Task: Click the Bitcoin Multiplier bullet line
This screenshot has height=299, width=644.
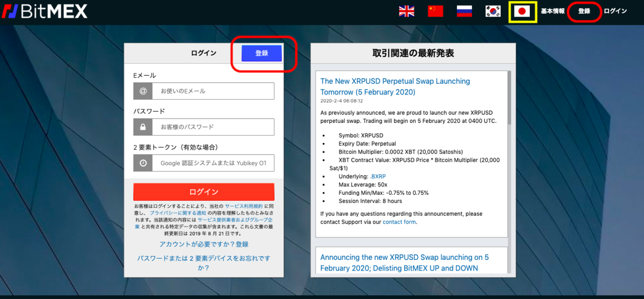Action: pyautogui.click(x=401, y=151)
